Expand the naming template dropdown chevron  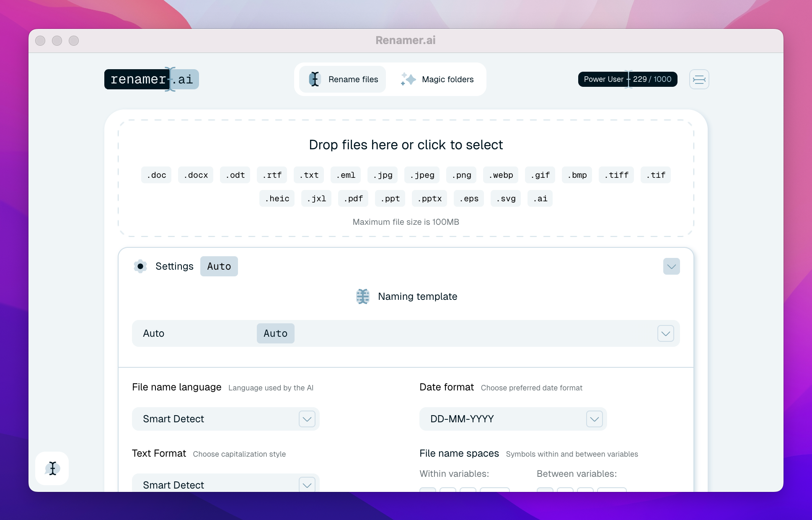click(665, 333)
